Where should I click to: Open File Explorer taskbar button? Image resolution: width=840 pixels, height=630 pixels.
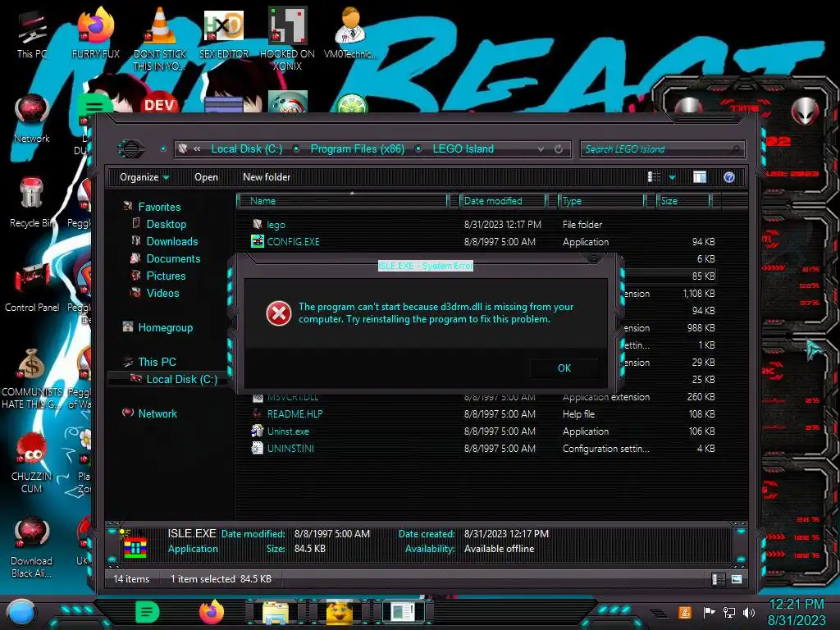276,612
